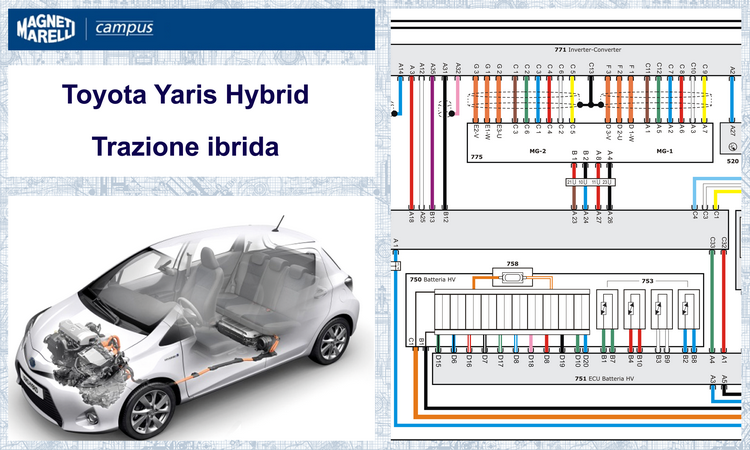The image size is (750, 450).
Task: Click pin label 'C33' above the green wire
Action: tap(712, 242)
